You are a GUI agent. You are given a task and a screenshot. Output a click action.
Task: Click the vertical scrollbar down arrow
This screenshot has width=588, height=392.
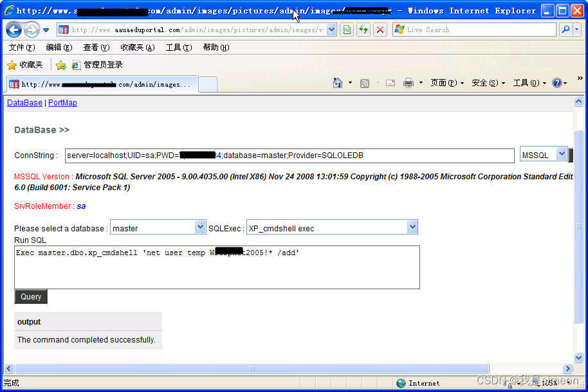[578, 357]
